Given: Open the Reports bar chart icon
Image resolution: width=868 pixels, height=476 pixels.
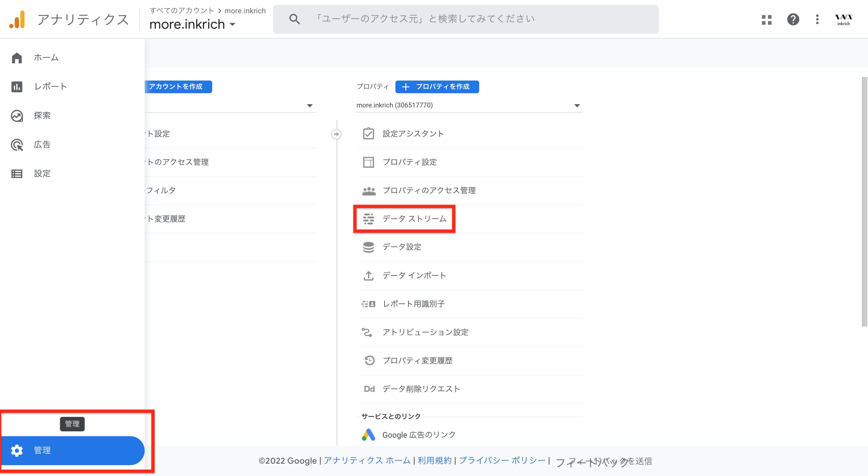Looking at the screenshot, I should [x=17, y=87].
